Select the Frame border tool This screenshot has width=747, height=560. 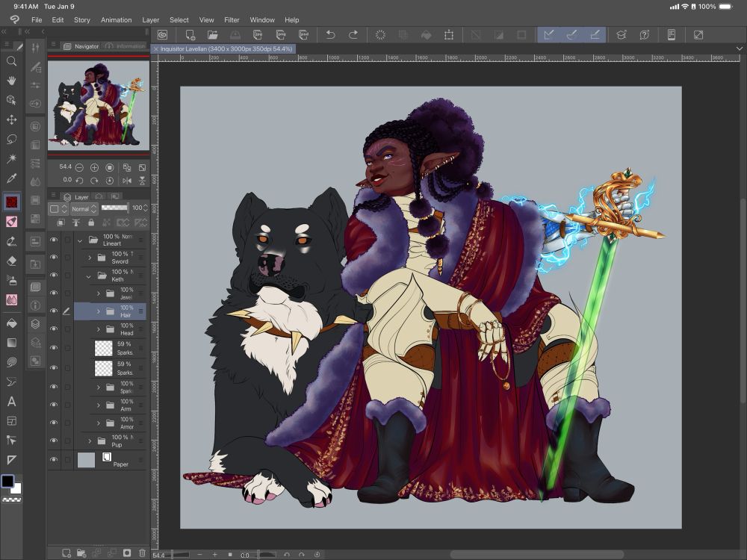click(x=11, y=421)
